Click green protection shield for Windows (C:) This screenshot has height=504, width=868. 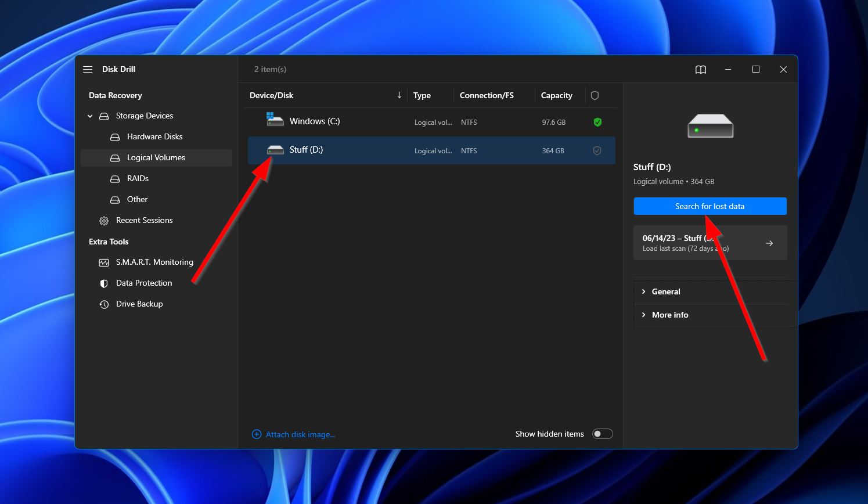click(x=597, y=122)
